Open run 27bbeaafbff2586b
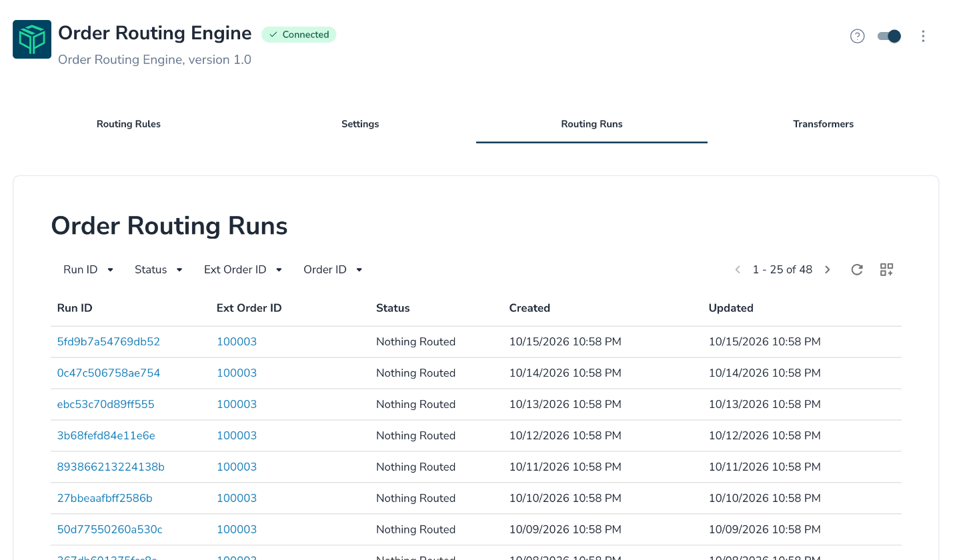Viewport: 957px width, 560px height. coord(105,499)
